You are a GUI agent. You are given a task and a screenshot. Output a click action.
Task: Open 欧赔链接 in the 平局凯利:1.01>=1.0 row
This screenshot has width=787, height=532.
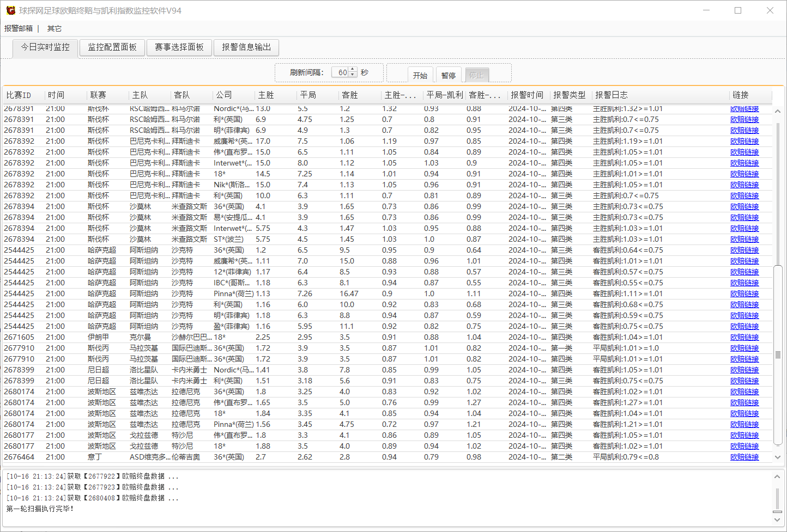(744, 348)
